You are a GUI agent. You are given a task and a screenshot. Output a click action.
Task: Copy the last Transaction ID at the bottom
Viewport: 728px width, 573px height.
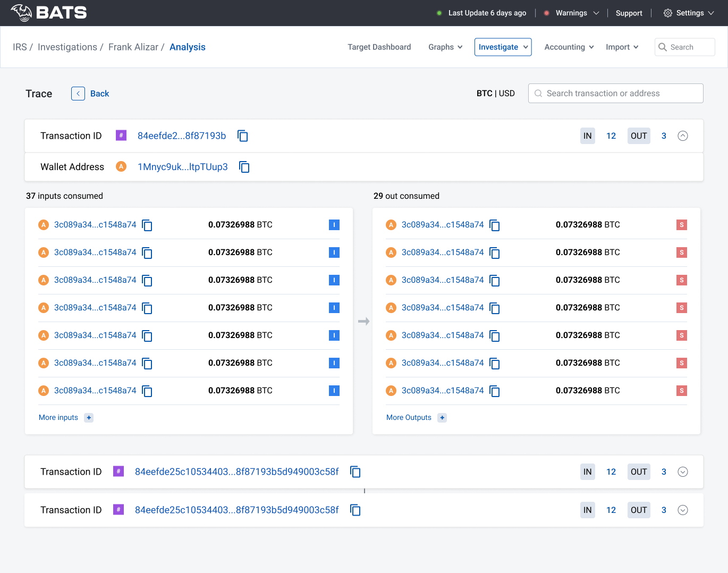coord(355,510)
